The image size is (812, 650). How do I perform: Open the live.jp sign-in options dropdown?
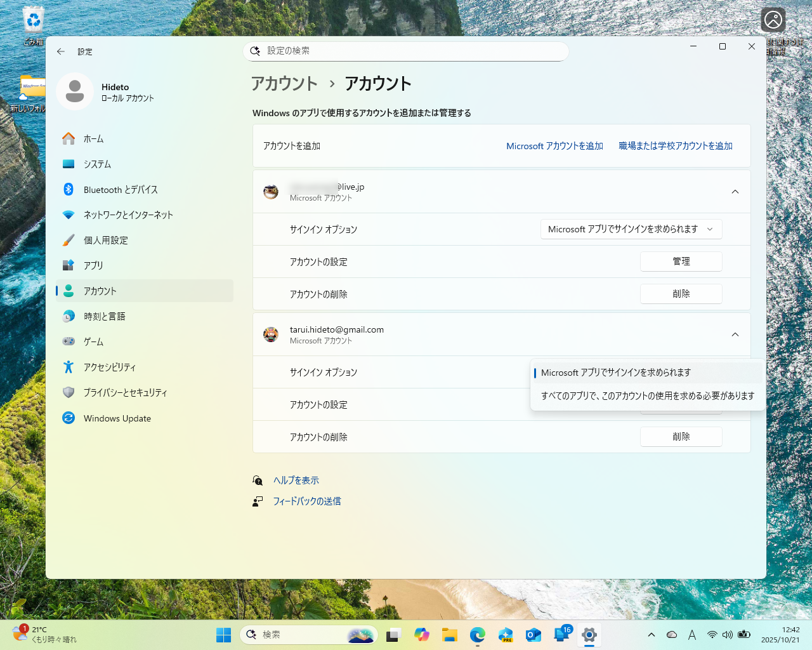pos(631,229)
